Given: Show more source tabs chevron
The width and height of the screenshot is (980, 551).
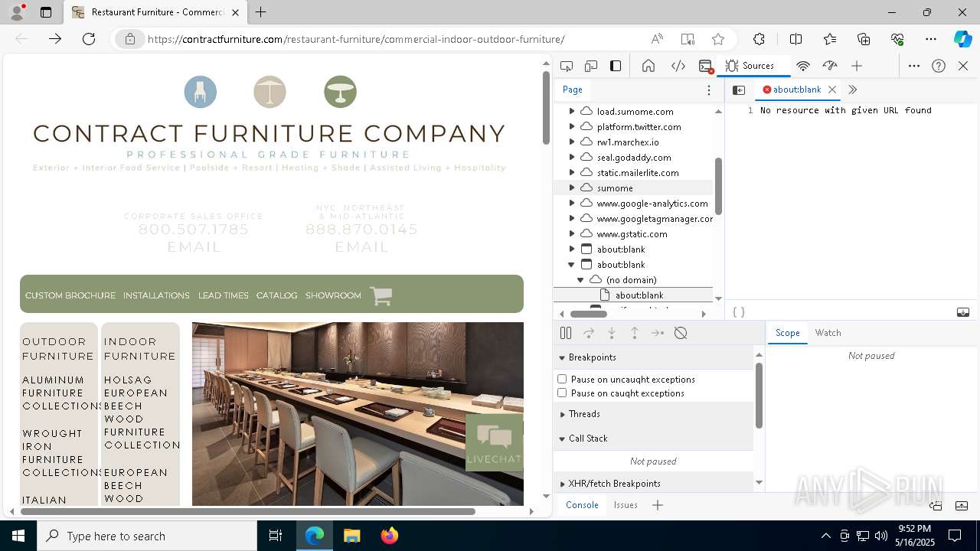Looking at the screenshot, I should 852,90.
